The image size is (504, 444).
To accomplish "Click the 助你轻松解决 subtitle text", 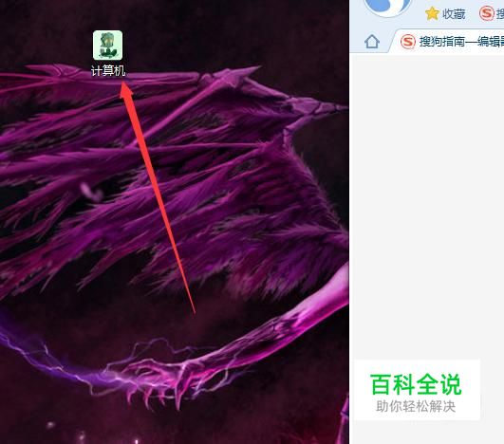I will point(416,406).
